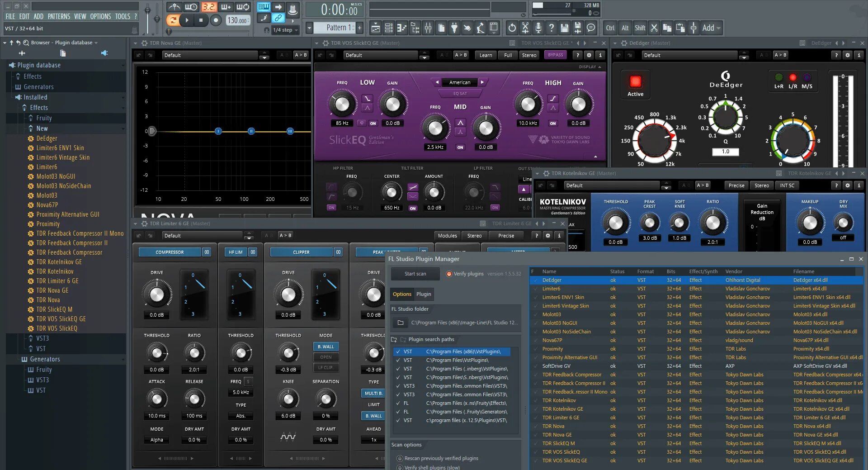The height and width of the screenshot is (470, 868).
Task: Open the TOOLS menu
Action: [123, 16]
